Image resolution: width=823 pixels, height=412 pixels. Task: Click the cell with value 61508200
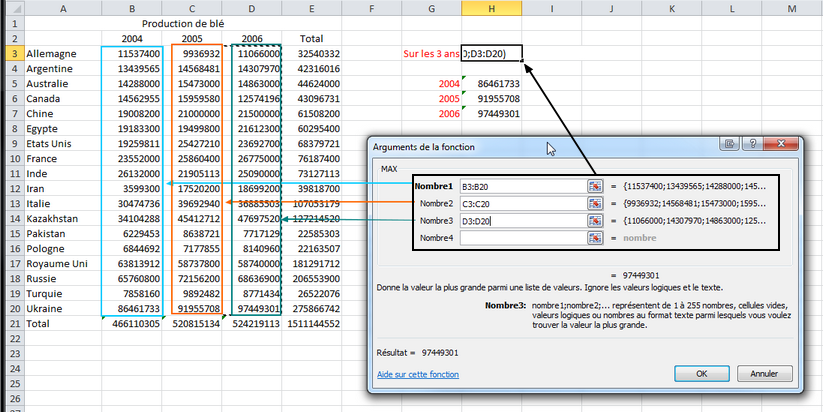312,113
